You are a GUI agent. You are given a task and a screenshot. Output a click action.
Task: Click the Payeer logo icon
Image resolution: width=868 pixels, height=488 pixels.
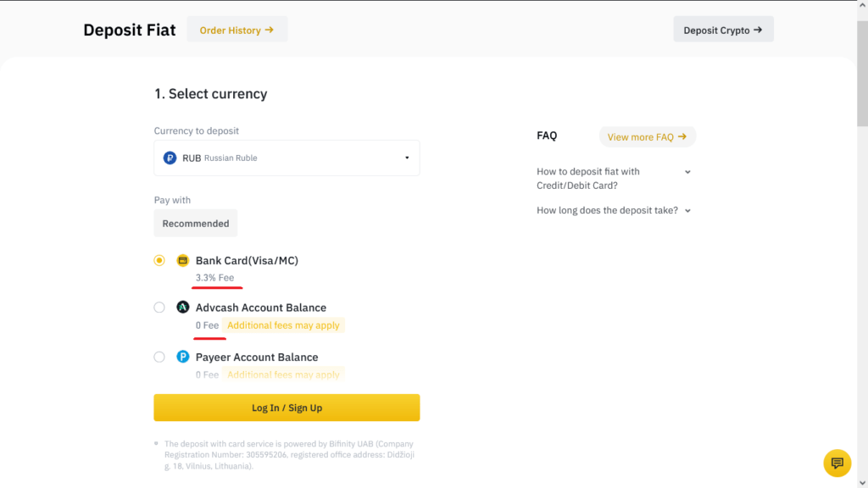[182, 357]
